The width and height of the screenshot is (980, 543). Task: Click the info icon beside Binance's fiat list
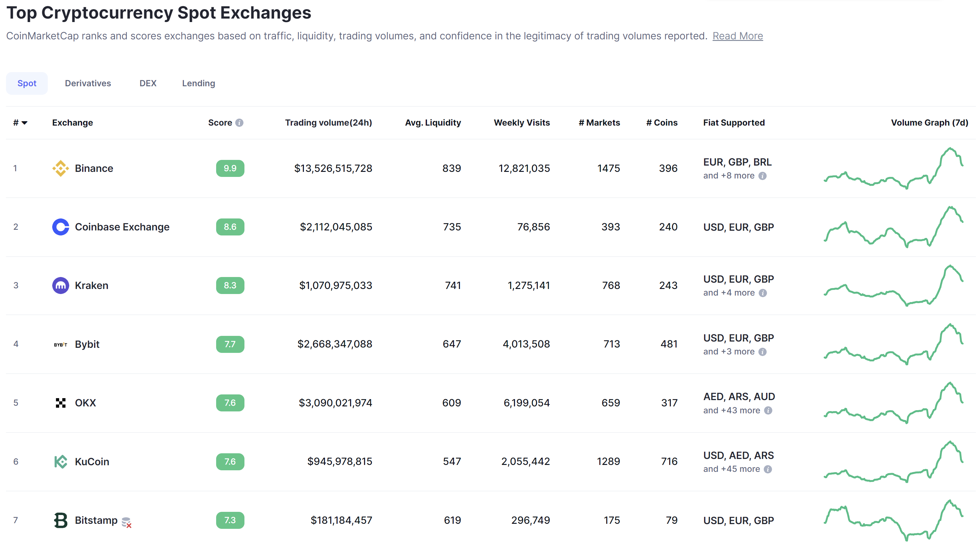762,176
